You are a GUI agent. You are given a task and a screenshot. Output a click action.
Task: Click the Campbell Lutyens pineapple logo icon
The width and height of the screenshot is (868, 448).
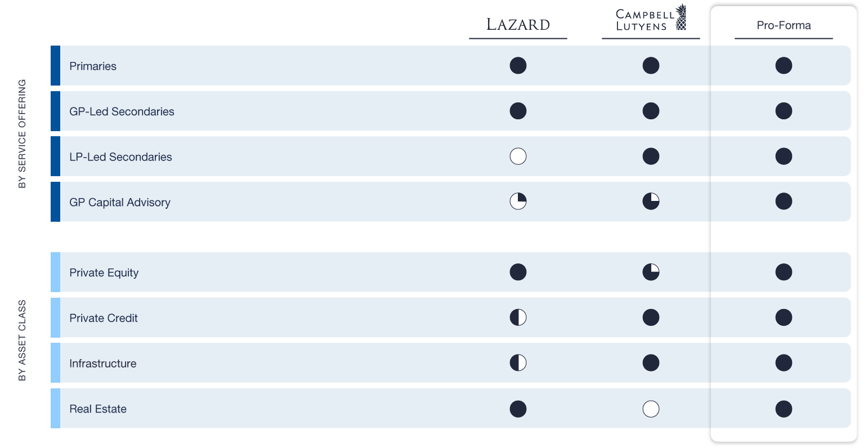[x=681, y=17]
